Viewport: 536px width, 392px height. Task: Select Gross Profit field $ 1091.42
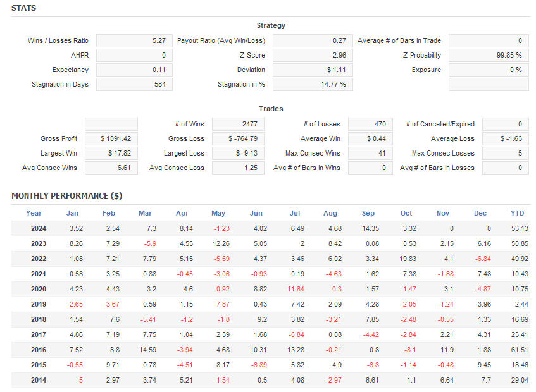111,138
